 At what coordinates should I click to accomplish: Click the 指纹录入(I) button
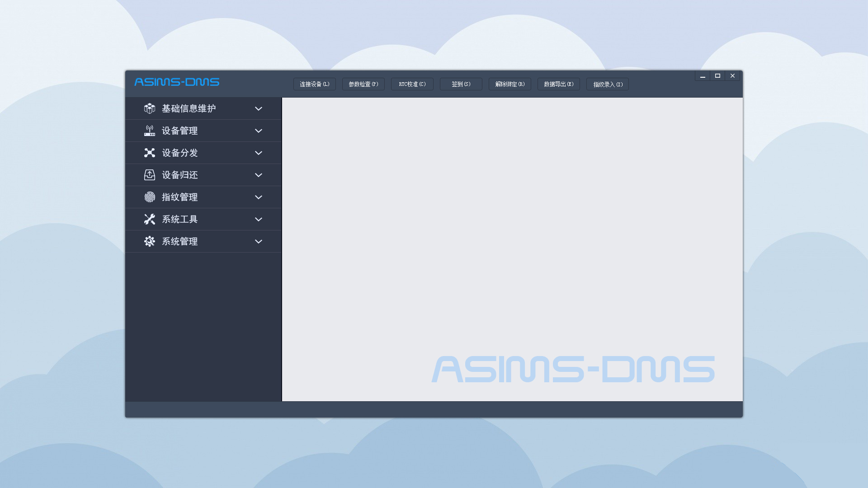point(608,84)
